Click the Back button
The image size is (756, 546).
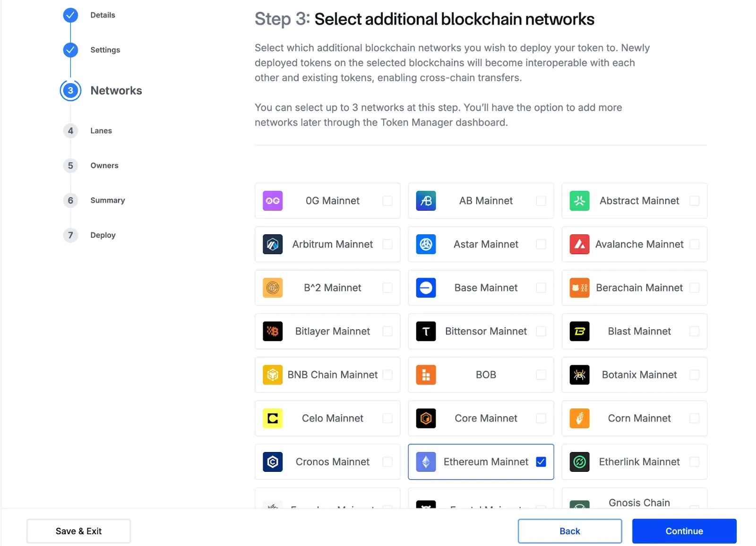(569, 531)
